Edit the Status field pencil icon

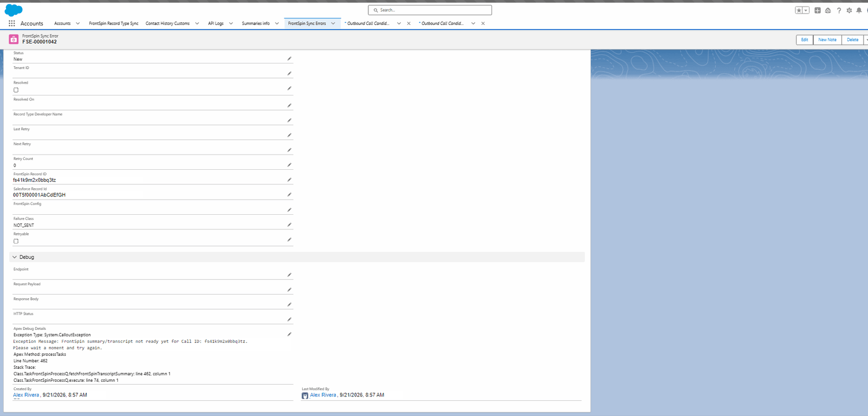coord(289,59)
